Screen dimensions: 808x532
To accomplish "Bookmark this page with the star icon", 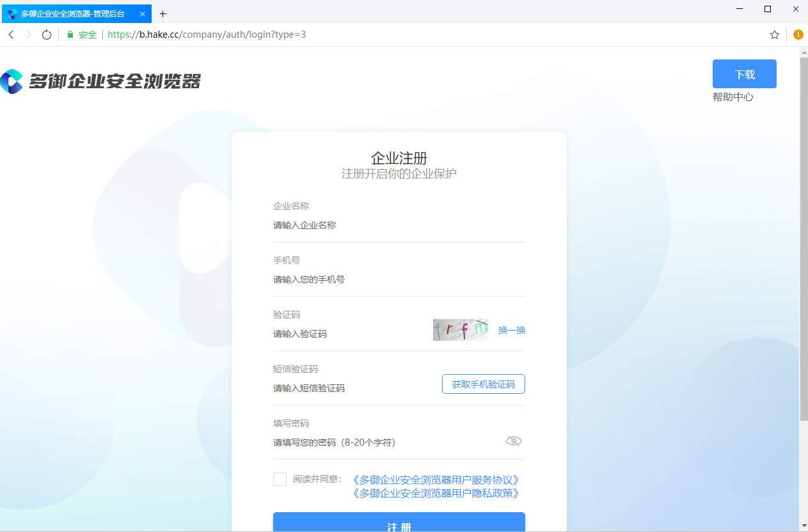I will [775, 35].
